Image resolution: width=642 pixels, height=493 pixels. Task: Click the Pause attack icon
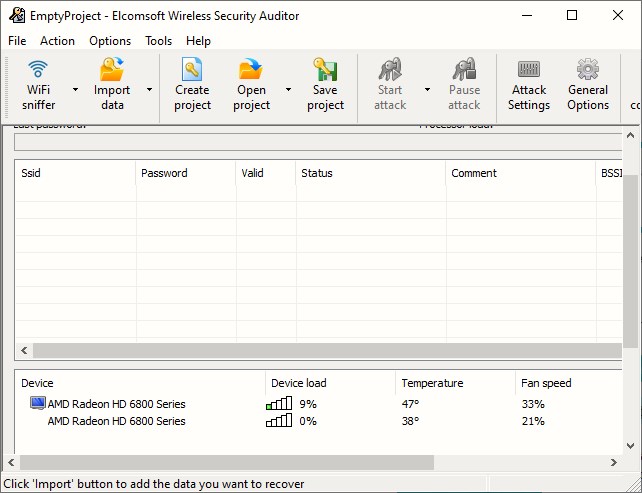[464, 70]
